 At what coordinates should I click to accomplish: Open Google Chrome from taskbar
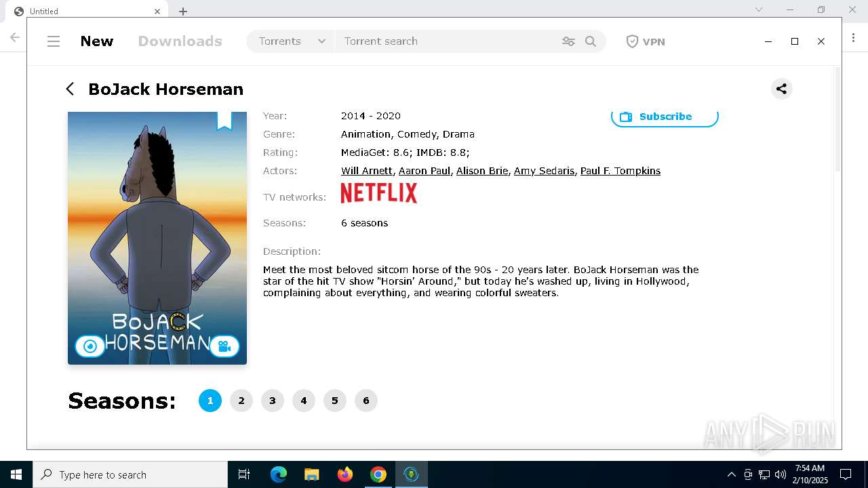378,474
